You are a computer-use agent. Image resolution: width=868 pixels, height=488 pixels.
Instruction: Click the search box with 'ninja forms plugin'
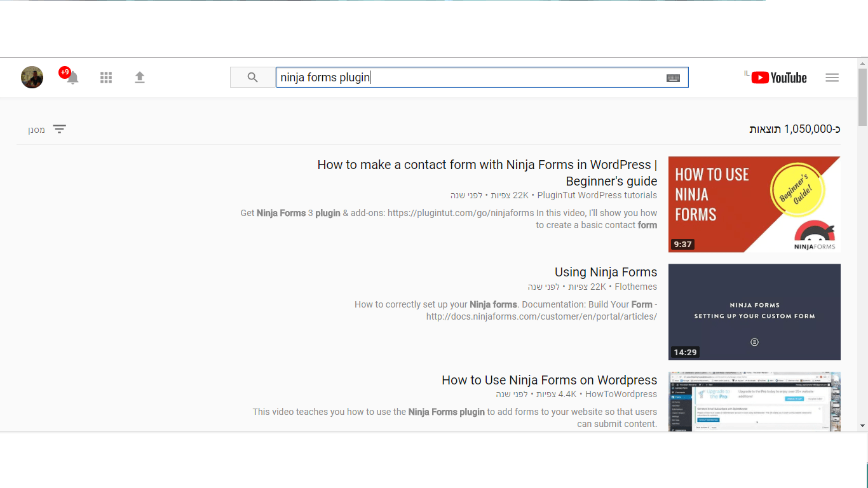coord(470,78)
